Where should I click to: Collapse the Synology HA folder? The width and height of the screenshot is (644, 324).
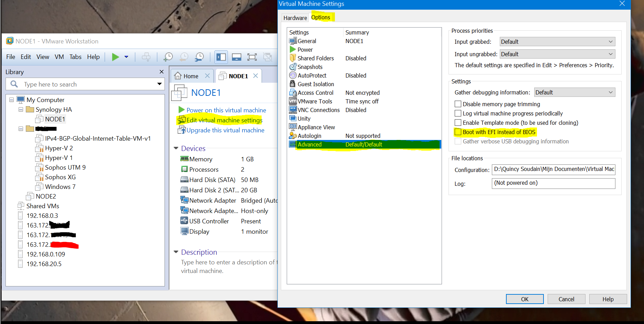(x=21, y=110)
